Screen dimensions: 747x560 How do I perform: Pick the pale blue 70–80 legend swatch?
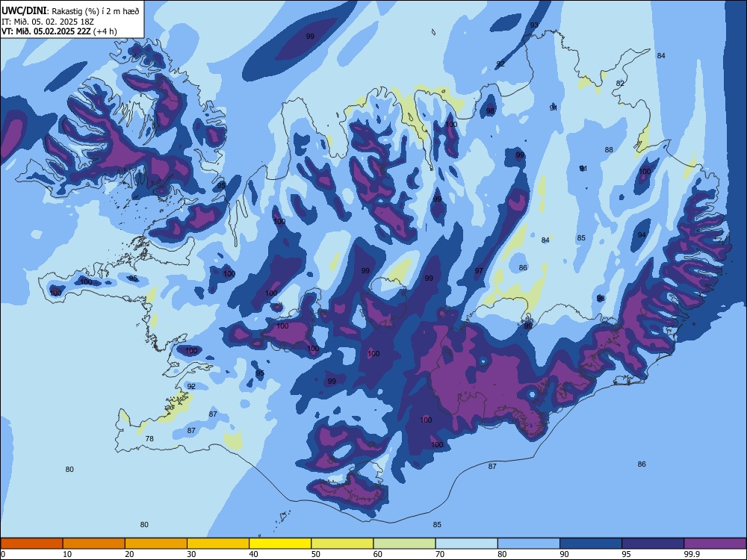466,544
